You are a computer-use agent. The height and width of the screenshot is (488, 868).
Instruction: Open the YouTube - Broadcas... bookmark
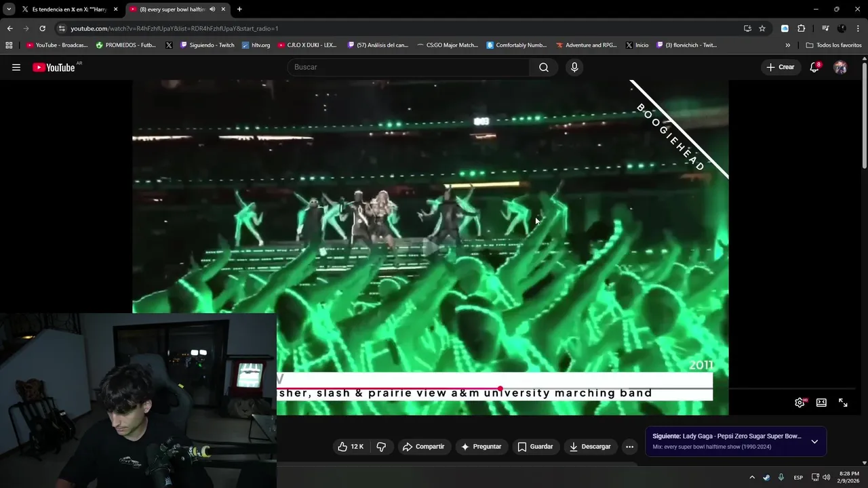click(x=57, y=45)
